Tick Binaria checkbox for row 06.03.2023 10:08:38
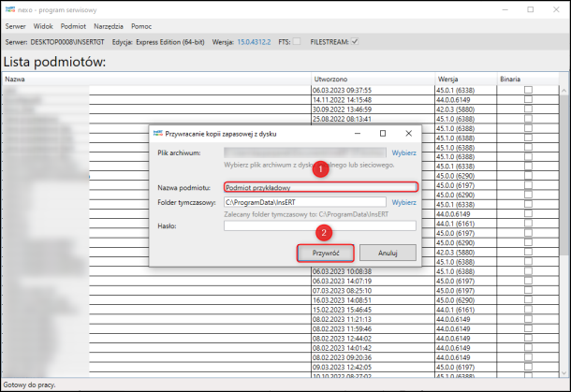Screen dimensions: 571x392 tap(528, 270)
